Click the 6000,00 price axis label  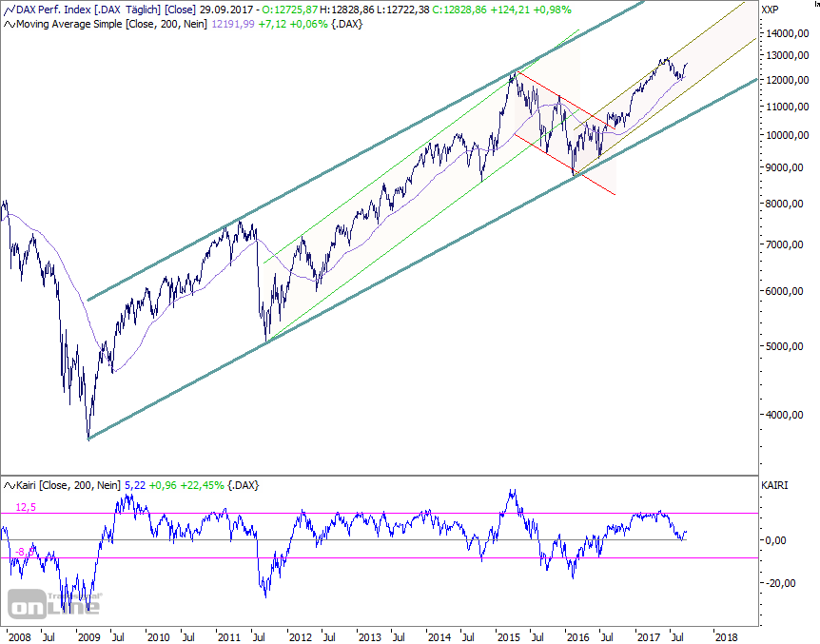click(x=785, y=291)
